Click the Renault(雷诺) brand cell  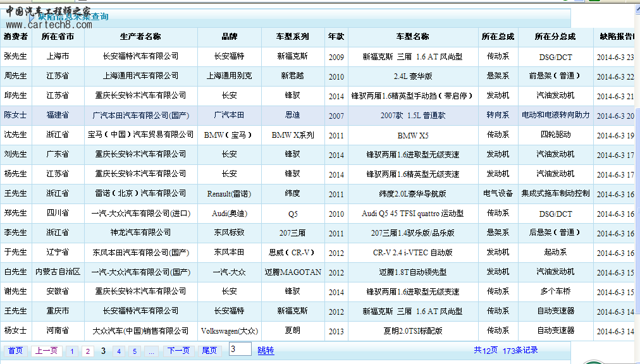230,194
